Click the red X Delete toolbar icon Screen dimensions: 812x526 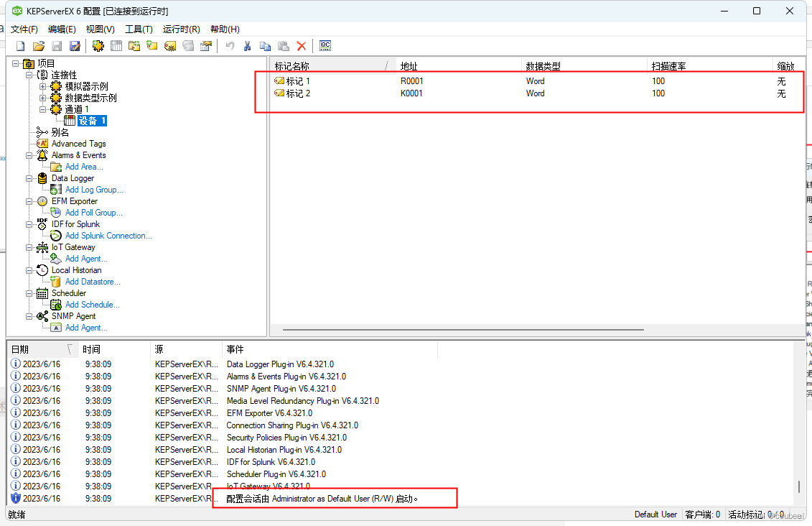click(x=302, y=46)
